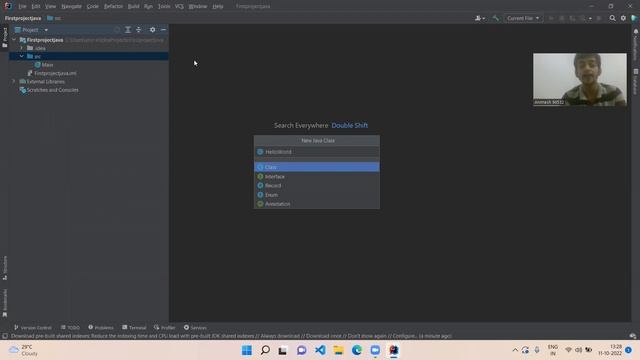The width and height of the screenshot is (640, 360).
Task: Click the Expand All icon in Project panel
Action: click(128, 30)
